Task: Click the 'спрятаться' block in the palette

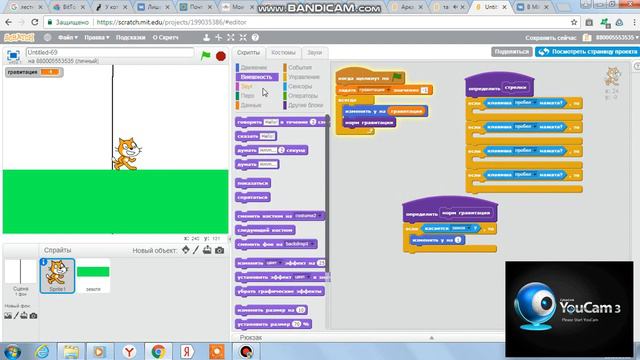Action: pyautogui.click(x=253, y=198)
